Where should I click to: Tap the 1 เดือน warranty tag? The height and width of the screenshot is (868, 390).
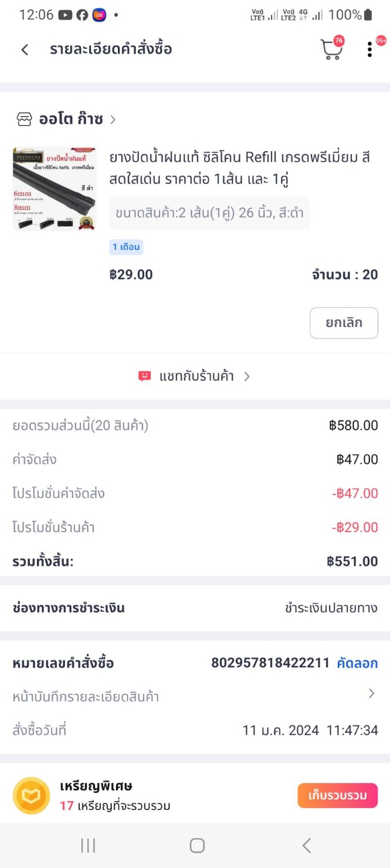pyautogui.click(x=126, y=247)
